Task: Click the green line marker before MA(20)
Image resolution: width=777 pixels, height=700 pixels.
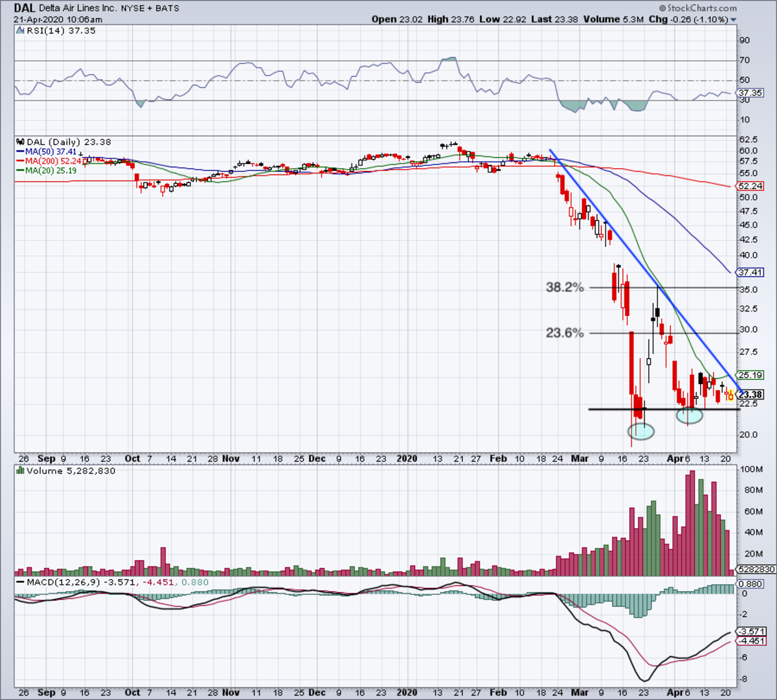Action: [x=20, y=171]
